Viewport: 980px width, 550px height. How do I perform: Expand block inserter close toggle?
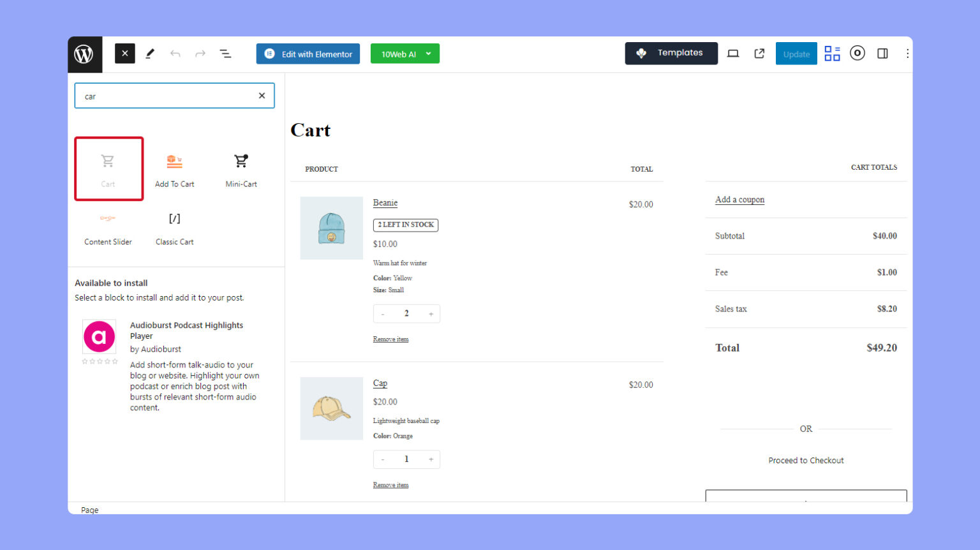124,54
